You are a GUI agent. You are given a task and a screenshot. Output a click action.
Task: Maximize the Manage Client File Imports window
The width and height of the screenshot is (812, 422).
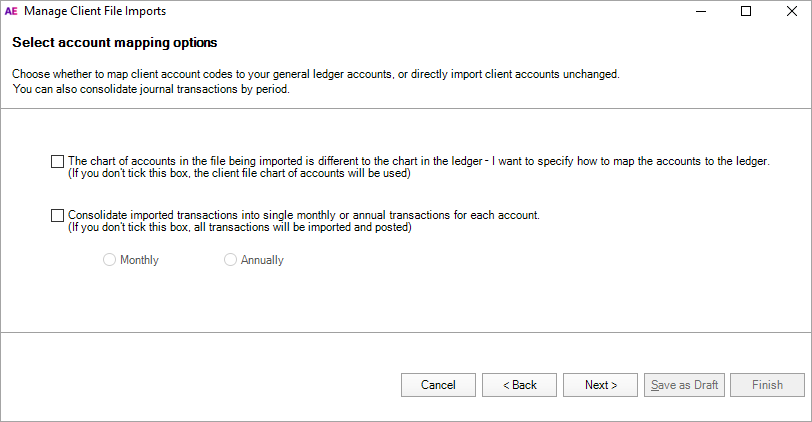point(745,12)
